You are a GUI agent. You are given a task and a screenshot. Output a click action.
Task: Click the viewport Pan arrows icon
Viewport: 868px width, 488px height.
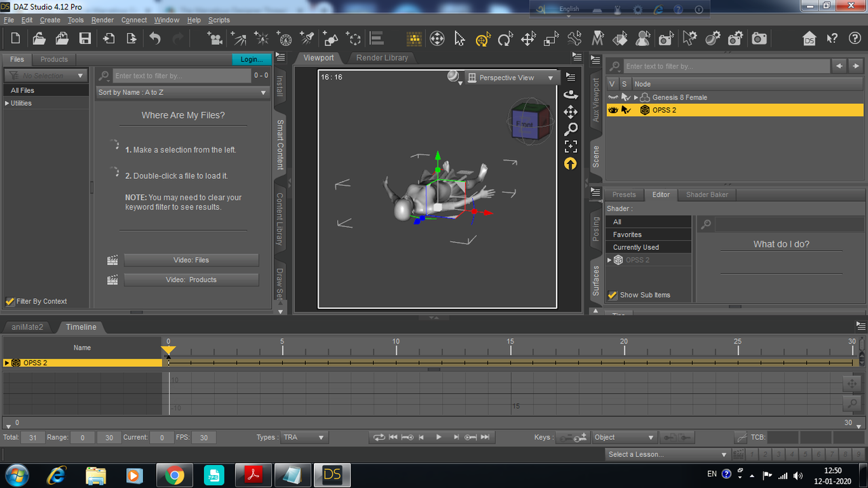tap(571, 112)
